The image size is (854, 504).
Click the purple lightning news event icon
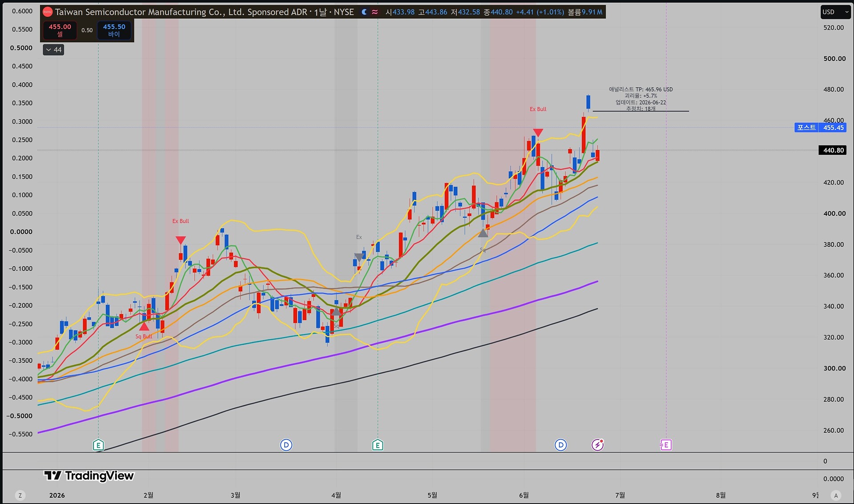pos(597,444)
